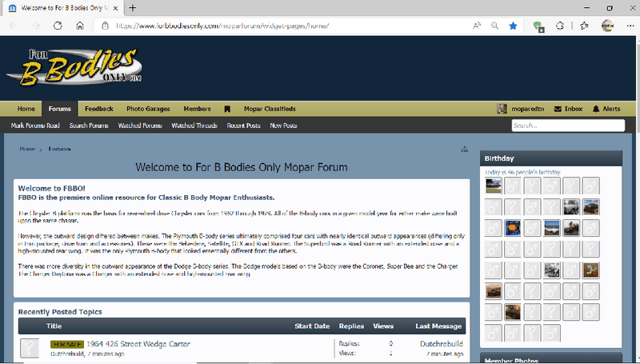Click the favorites star in the address bar
The height and width of the screenshot is (364, 640).
(514, 26)
